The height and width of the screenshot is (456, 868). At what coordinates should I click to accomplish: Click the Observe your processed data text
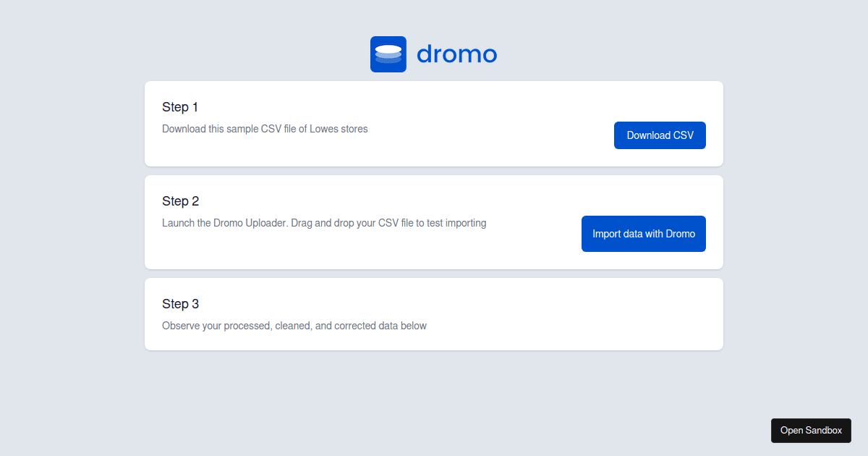coord(294,326)
